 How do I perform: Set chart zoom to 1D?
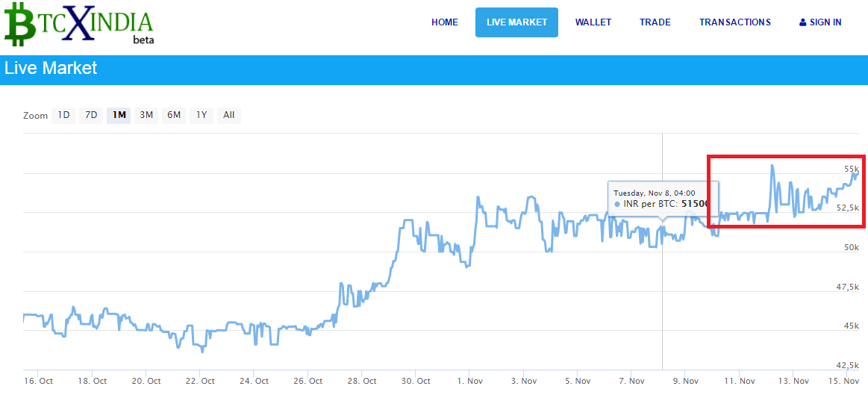click(x=64, y=115)
